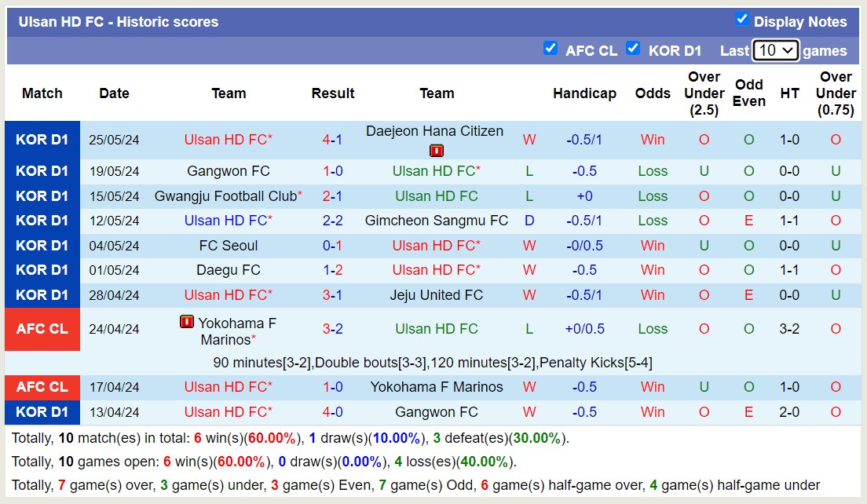Open the last games count dropdown

pyautogui.click(x=775, y=49)
